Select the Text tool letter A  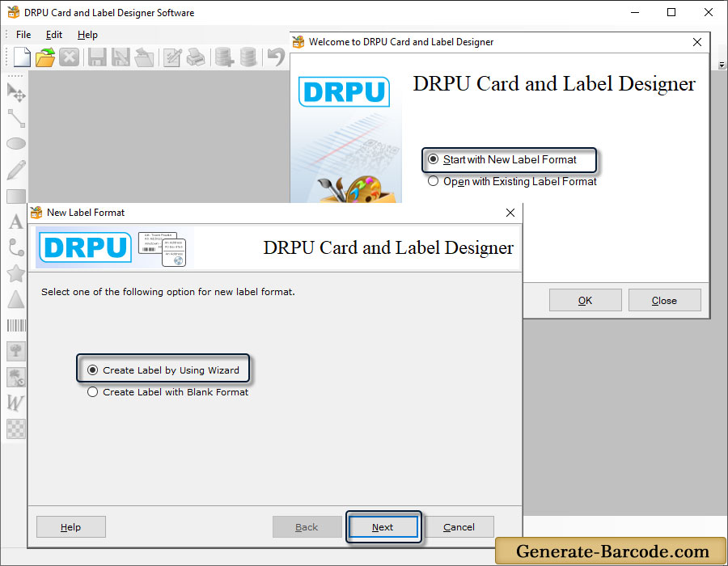click(16, 222)
